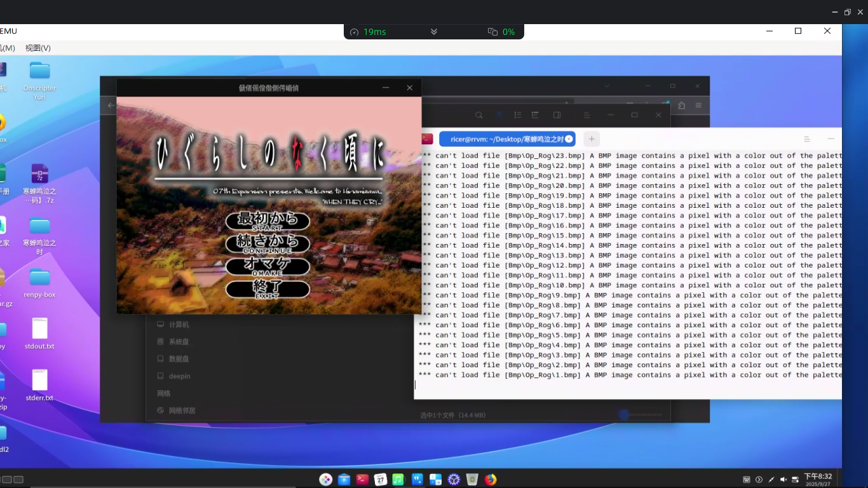
Task: Click back arrow in background window
Action: point(111,105)
